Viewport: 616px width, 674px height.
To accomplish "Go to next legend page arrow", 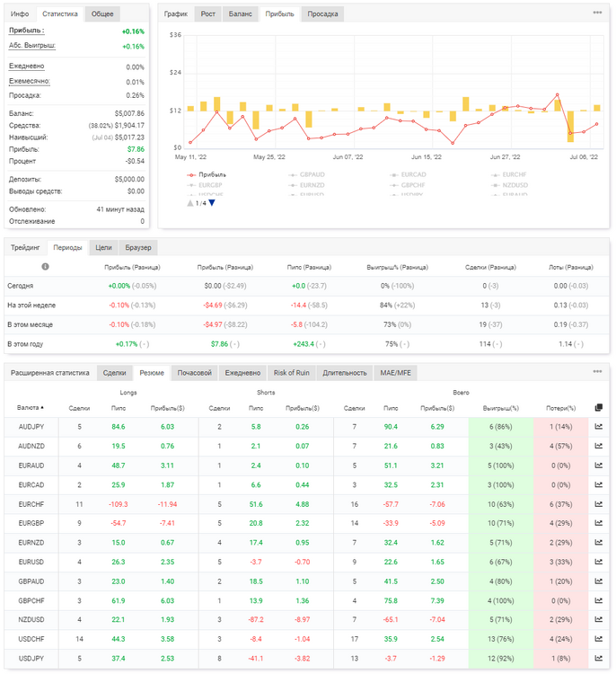I will 212,203.
